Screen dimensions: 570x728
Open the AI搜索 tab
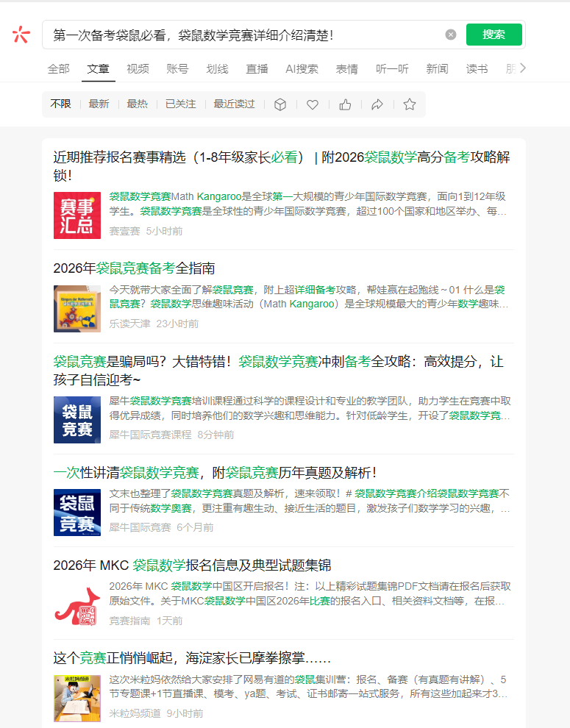click(302, 69)
